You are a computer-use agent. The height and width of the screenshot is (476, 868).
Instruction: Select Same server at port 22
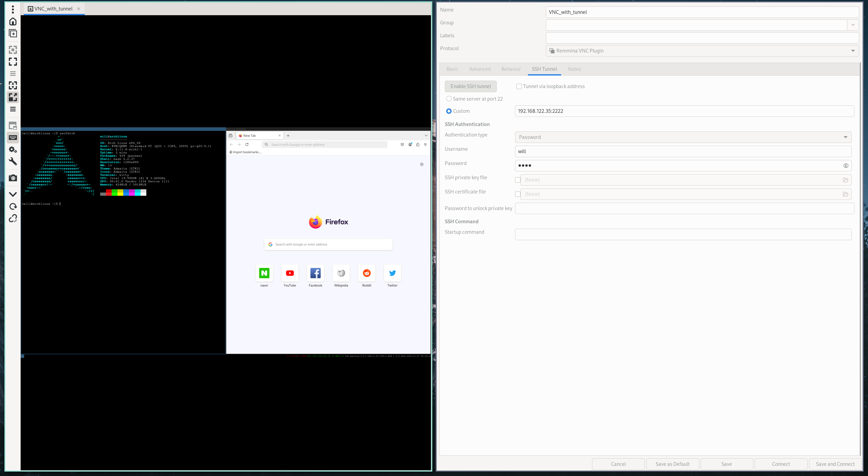[449, 99]
